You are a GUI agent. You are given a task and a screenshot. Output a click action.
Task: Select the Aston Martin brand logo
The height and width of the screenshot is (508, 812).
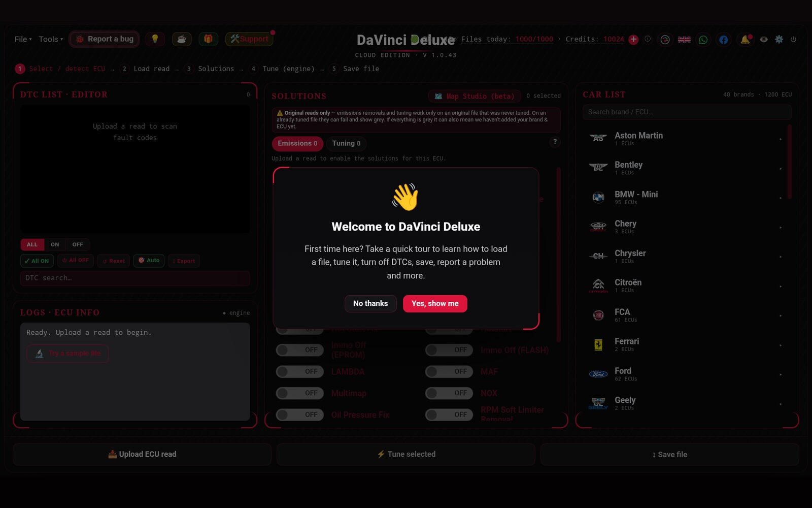point(598,138)
